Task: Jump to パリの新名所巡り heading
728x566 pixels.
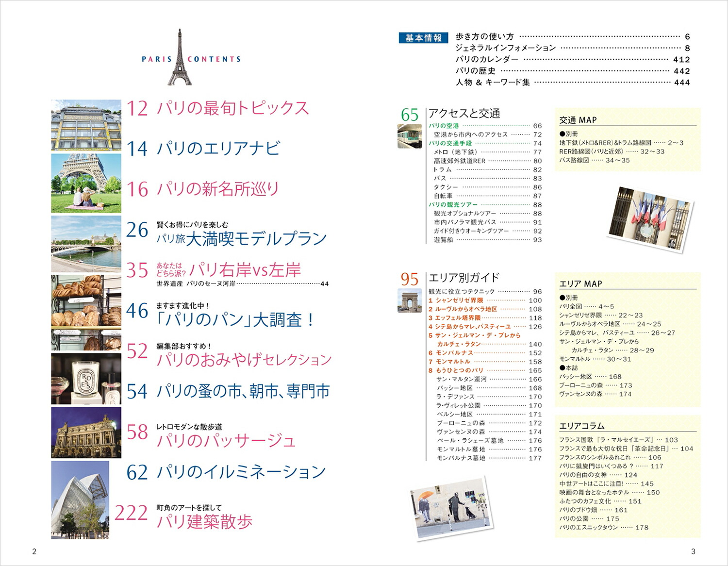Action: click(217, 189)
